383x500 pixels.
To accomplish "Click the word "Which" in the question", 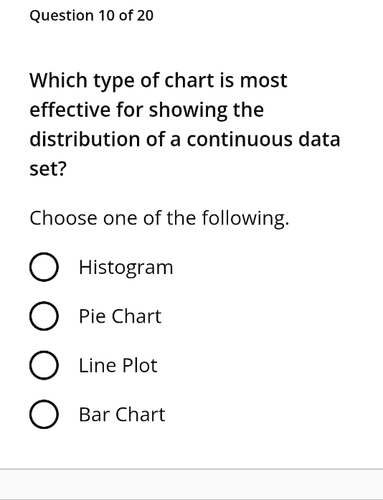I will 58,80.
